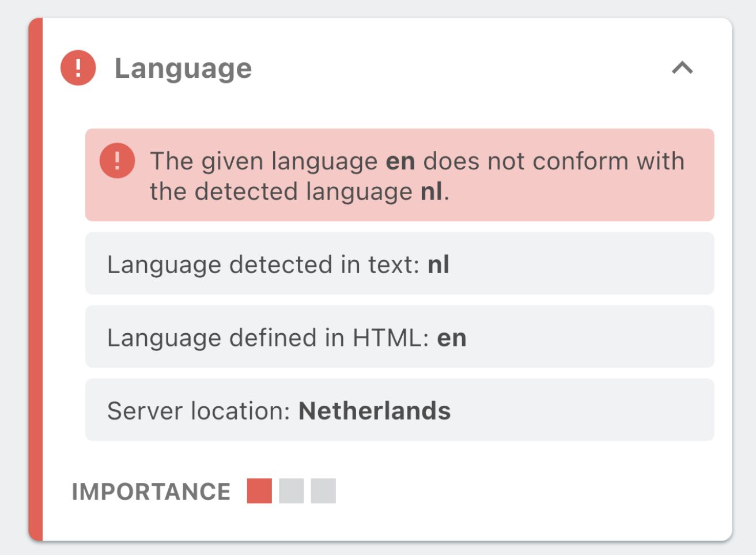Viewport: 756px width, 555px height.
Task: Click the last gray importance square
Action: tap(323, 491)
